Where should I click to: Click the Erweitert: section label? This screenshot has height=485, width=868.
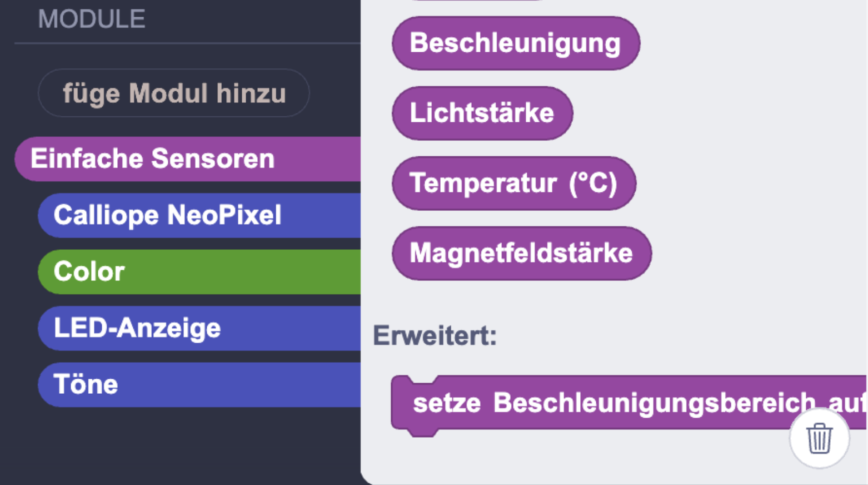pyautogui.click(x=435, y=335)
